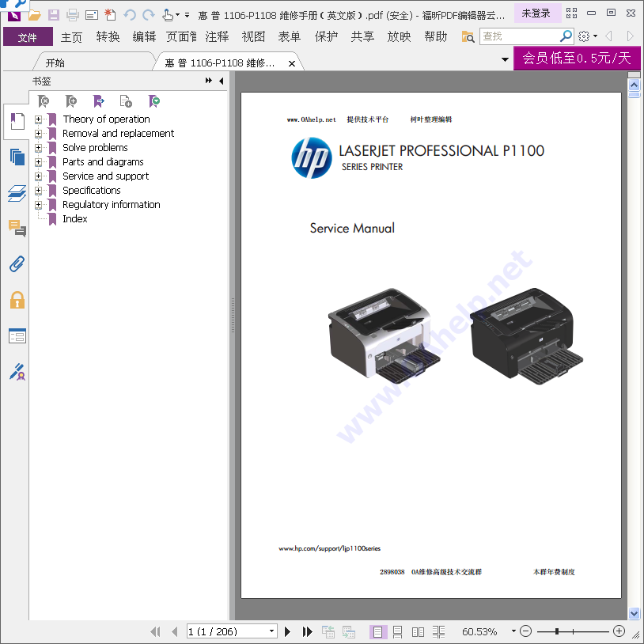Save document with the floppy disk icon
The image size is (644, 644).
point(53,16)
